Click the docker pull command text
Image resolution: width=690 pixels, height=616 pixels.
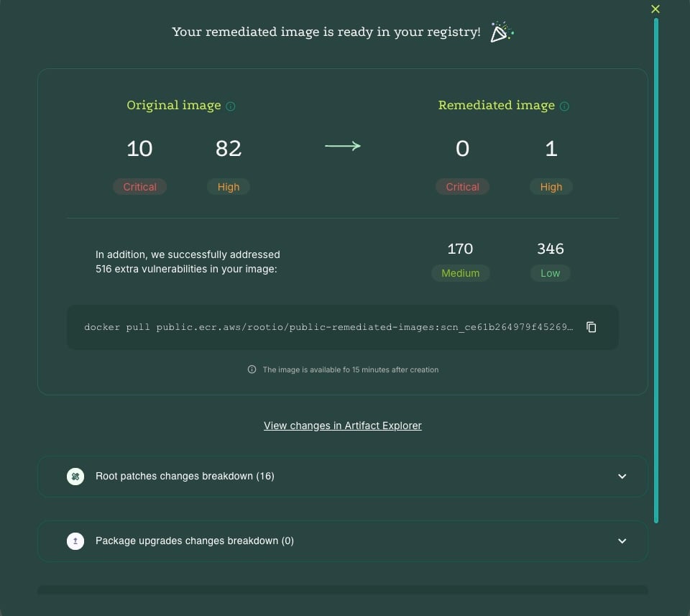[328, 327]
